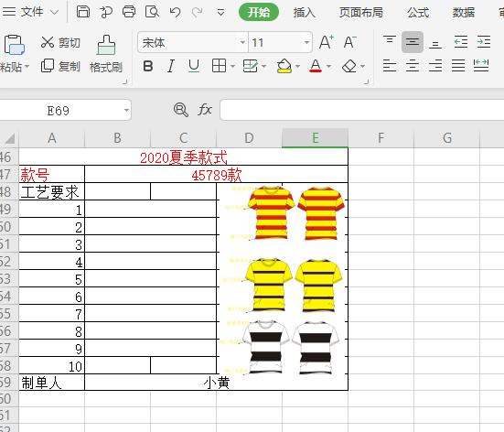Click the Cut (剪切) scissors icon
Image resolution: width=504 pixels, height=432 pixels.
coord(48,42)
